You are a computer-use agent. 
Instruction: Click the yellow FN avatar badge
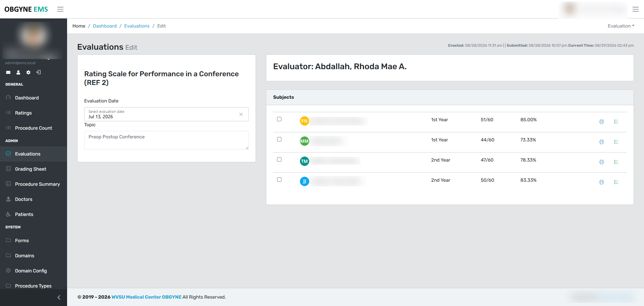tap(304, 121)
